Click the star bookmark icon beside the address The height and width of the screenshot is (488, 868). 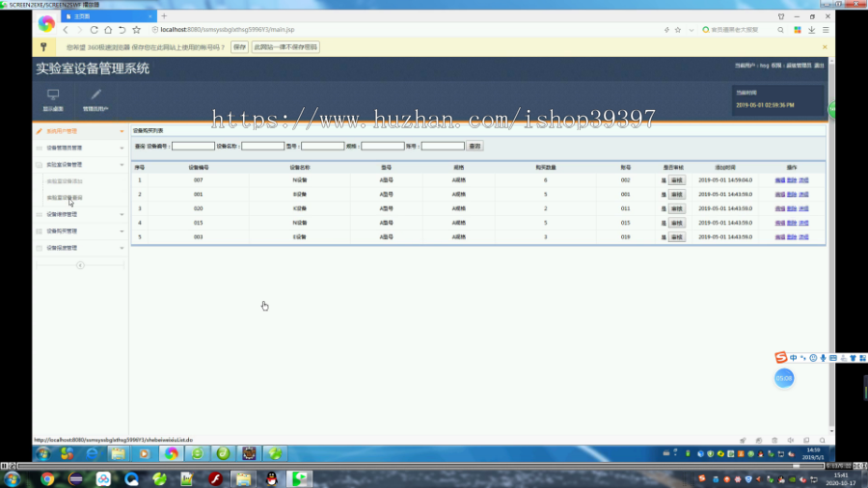[x=137, y=30]
